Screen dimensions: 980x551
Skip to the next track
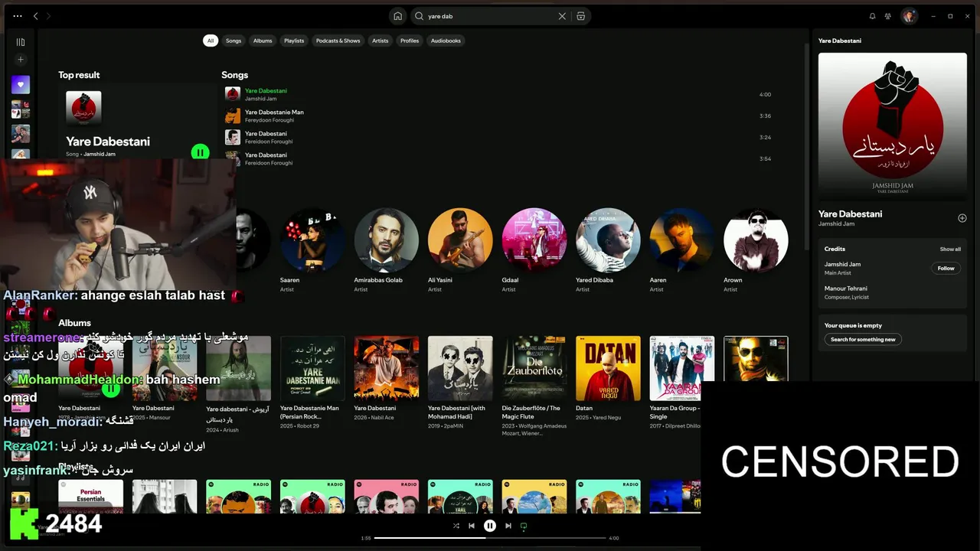point(508,526)
